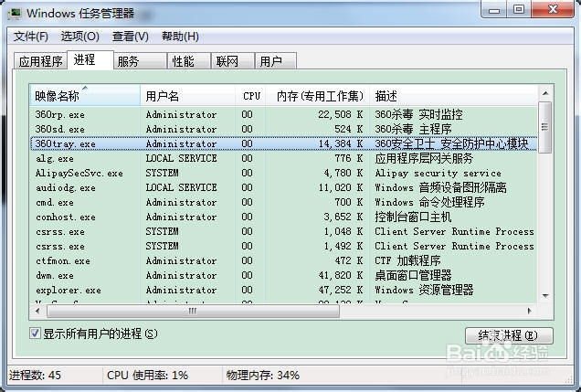Click description 360杀毒 实时监控
The height and width of the screenshot is (392, 581).
click(418, 114)
